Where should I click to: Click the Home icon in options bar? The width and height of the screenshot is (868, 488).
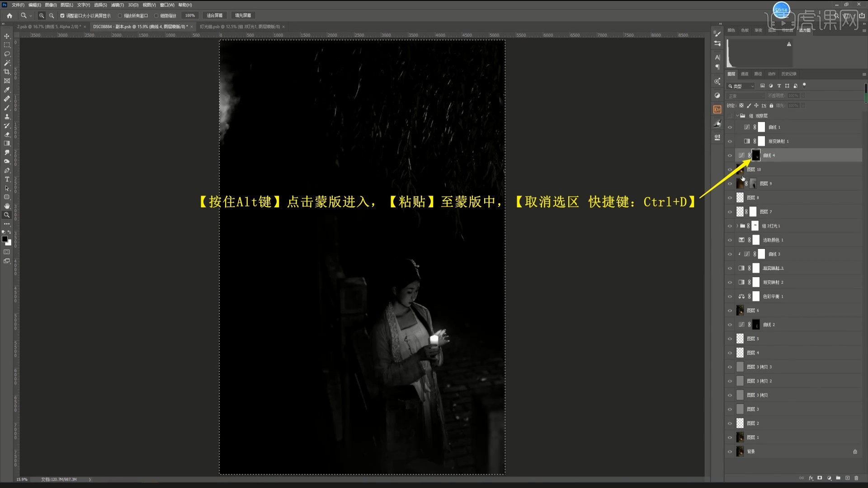click(x=9, y=15)
